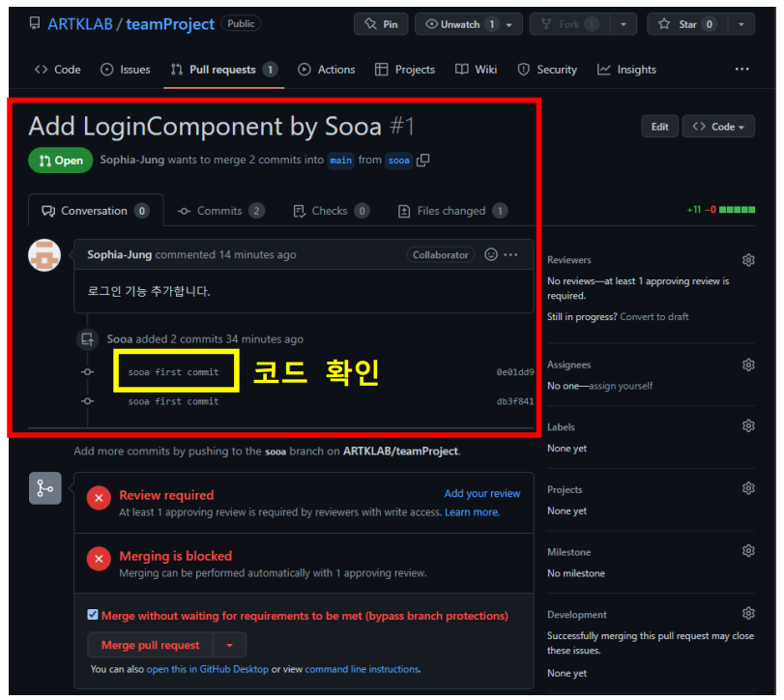Open this in GitHub Desktop link
Screen dimensions: 784x700
[207, 669]
